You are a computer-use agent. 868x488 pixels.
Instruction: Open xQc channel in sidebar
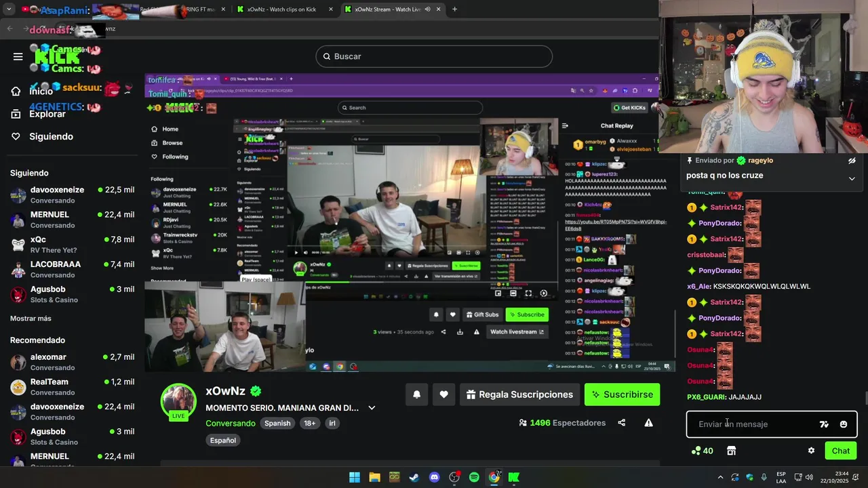tap(72, 245)
